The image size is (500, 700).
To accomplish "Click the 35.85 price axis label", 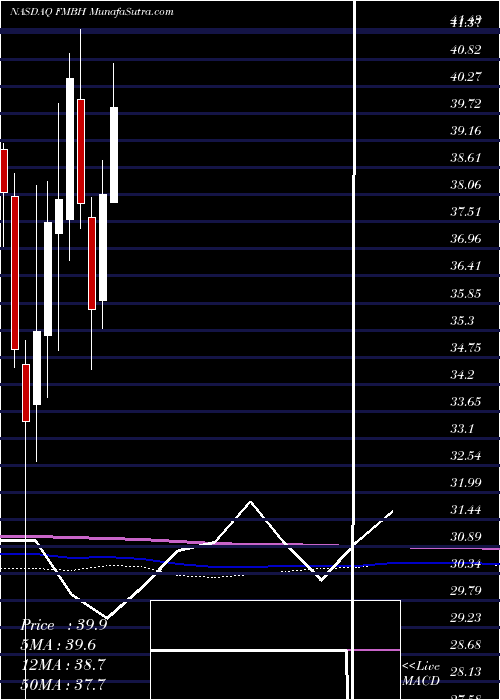I will [465, 294].
